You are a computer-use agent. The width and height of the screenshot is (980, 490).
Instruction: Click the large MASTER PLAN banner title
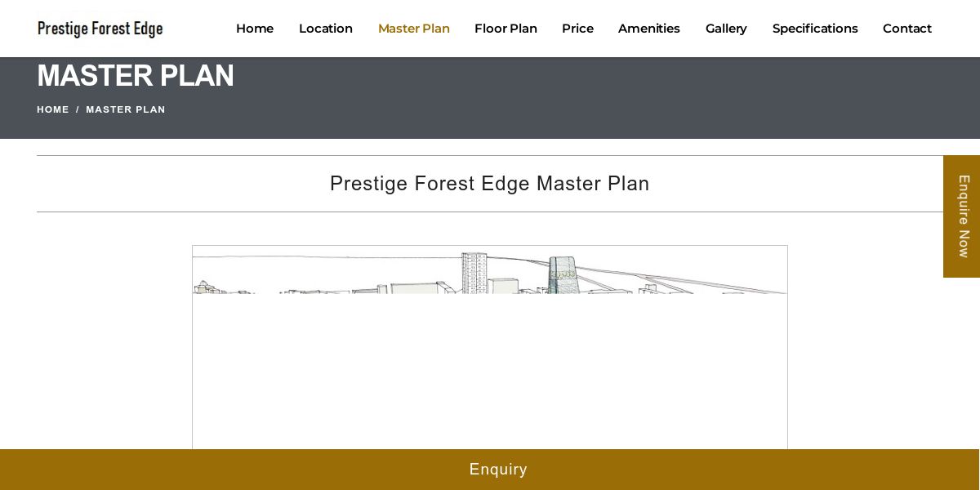click(x=136, y=76)
